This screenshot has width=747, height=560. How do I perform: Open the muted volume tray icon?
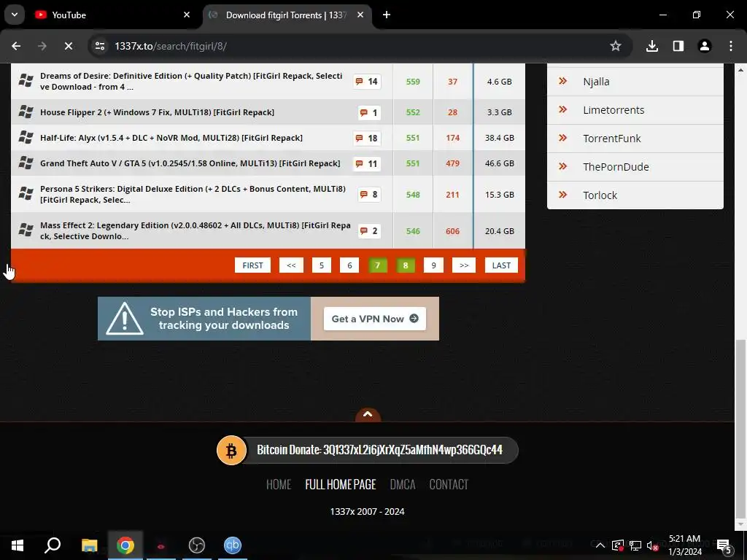[x=652, y=545]
